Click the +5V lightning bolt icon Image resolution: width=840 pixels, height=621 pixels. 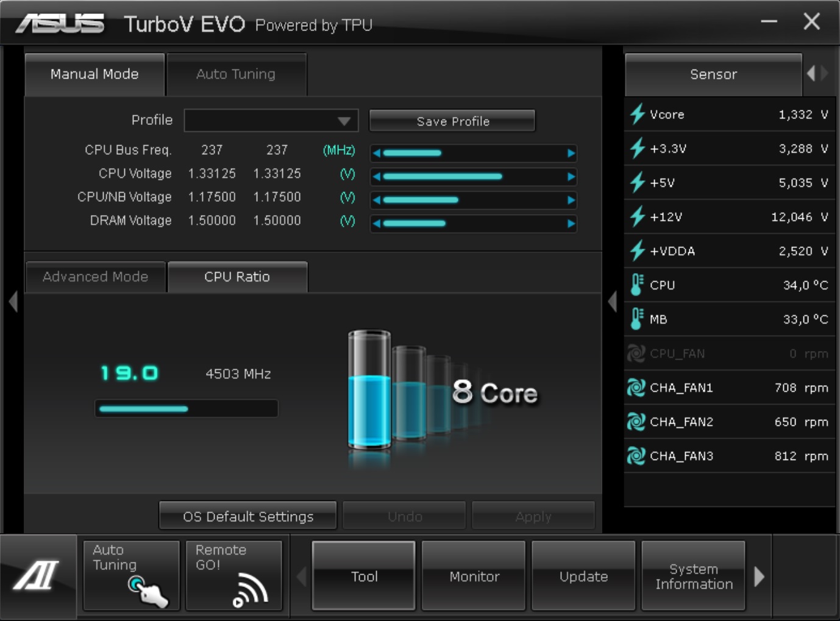[x=638, y=182]
